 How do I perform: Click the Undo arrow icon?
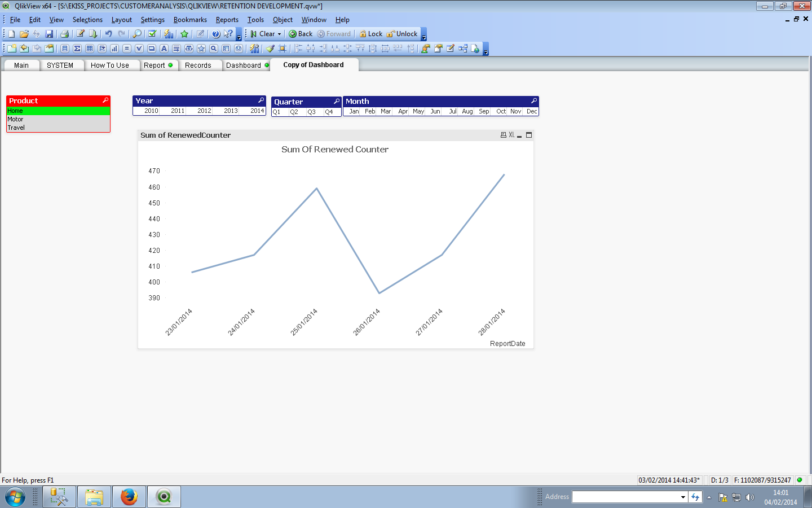click(x=108, y=34)
